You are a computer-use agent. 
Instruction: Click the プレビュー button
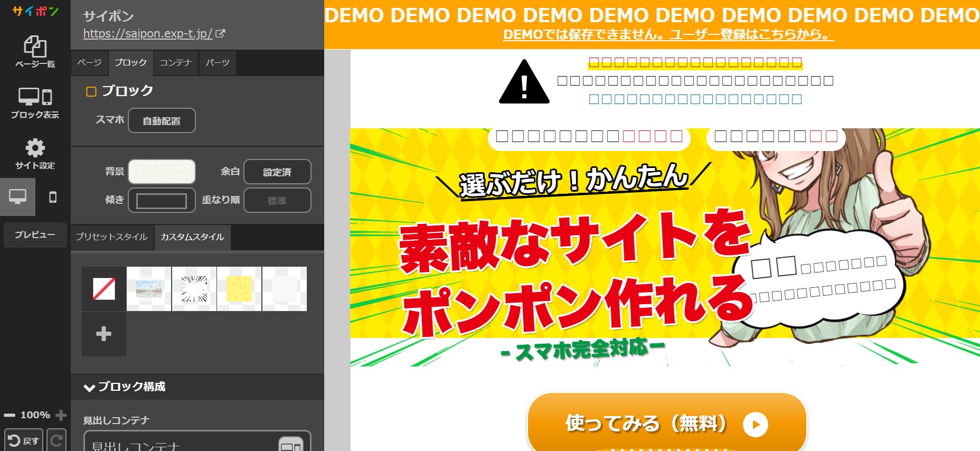(x=35, y=234)
